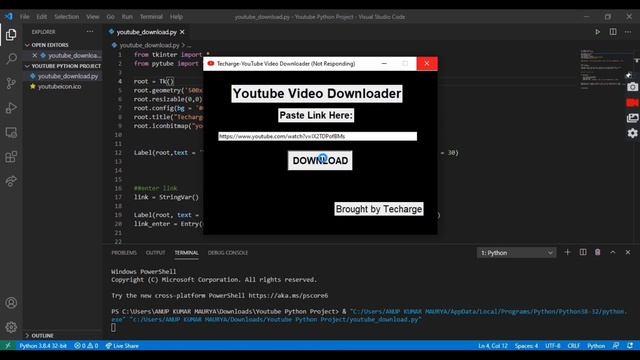
Task: Select the Terminal panel tab
Action: pos(187,253)
